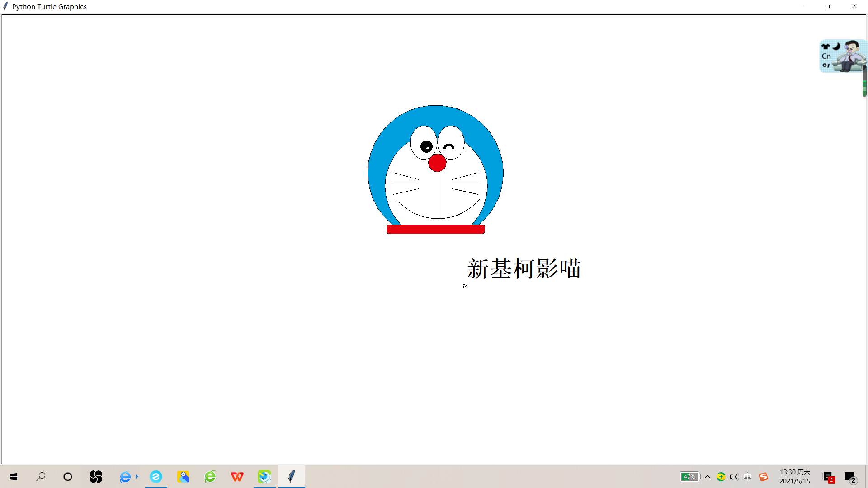Click the text 新基柯影喵 on the canvas
Screen dimensions: 868x488
point(524,268)
